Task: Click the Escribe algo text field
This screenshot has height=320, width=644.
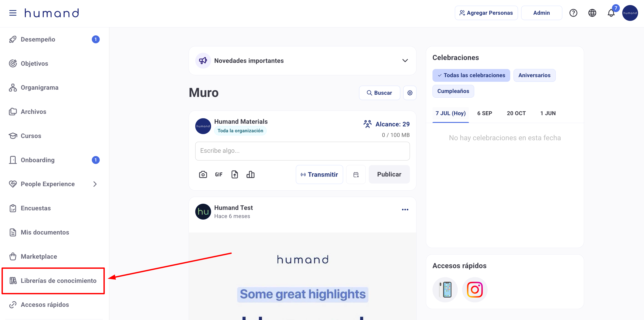Action: (302, 151)
